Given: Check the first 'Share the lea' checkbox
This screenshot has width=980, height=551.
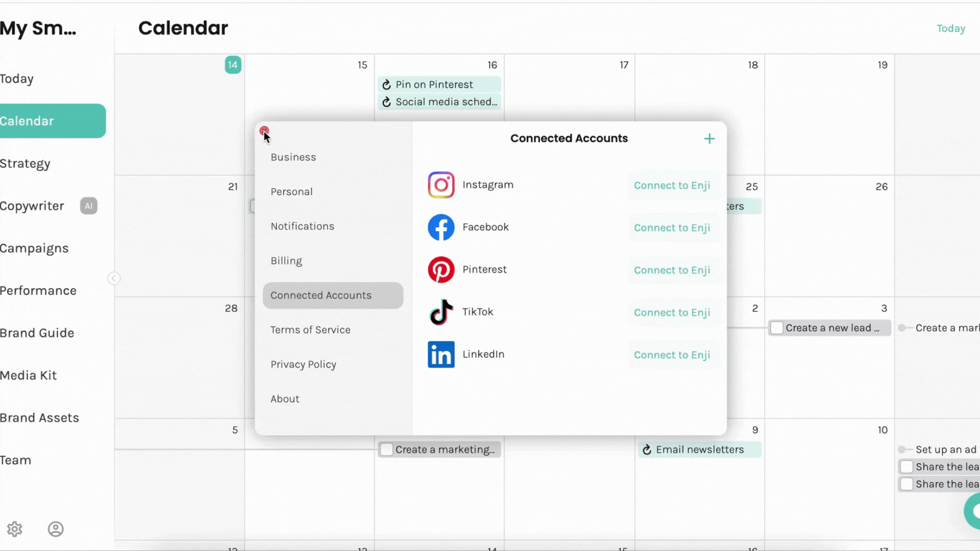Looking at the screenshot, I should tap(906, 467).
